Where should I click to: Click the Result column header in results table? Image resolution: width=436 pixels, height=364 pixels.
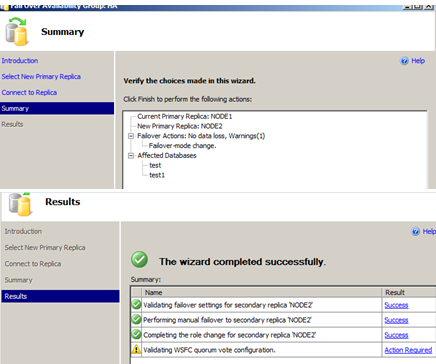click(409, 292)
